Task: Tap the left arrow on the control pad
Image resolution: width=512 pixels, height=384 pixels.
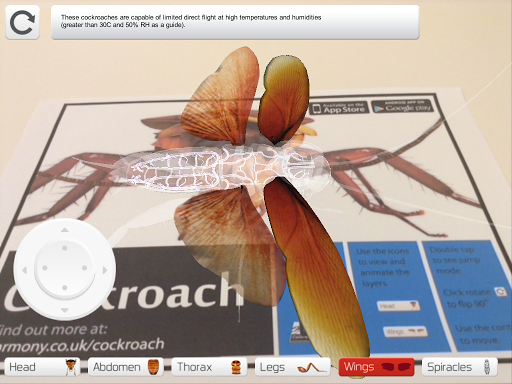Action: tap(25, 270)
